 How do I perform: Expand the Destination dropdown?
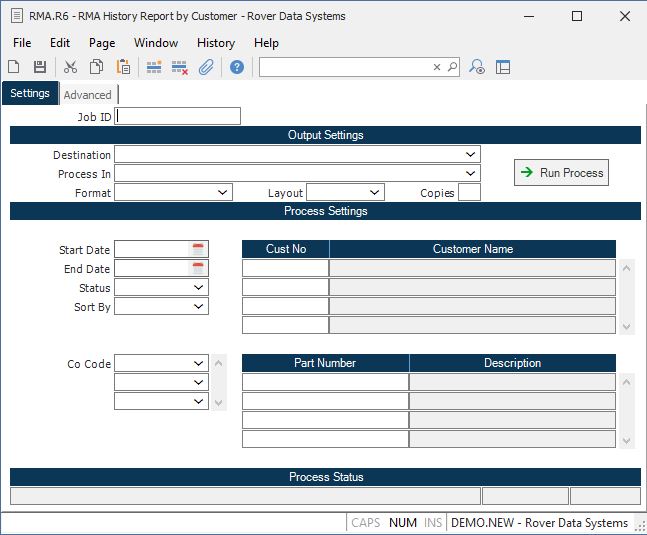tap(470, 155)
